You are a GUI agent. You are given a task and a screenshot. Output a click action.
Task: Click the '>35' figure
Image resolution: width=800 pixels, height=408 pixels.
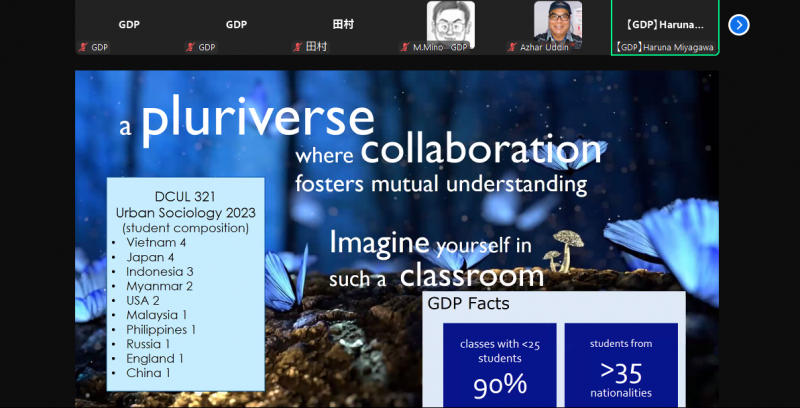point(621,373)
